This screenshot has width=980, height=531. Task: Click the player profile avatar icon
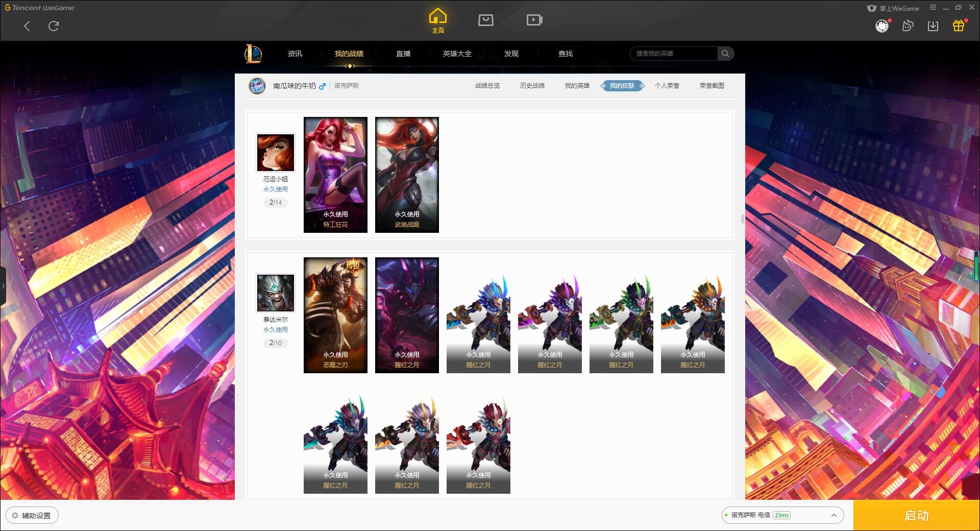tap(257, 86)
